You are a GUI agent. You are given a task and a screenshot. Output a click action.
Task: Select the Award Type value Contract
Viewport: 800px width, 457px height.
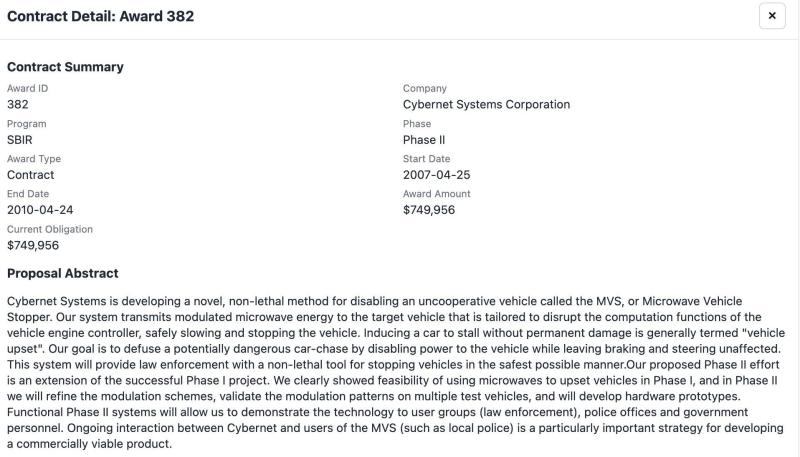(x=31, y=175)
